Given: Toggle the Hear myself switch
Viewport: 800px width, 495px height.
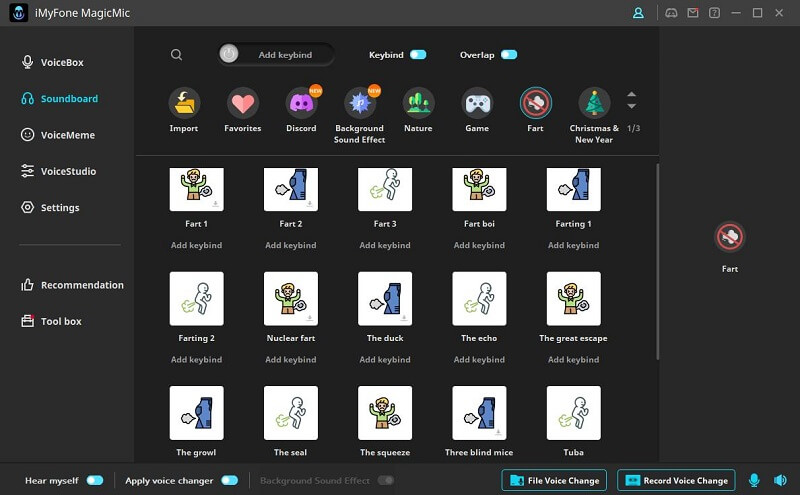Looking at the screenshot, I should tap(95, 480).
